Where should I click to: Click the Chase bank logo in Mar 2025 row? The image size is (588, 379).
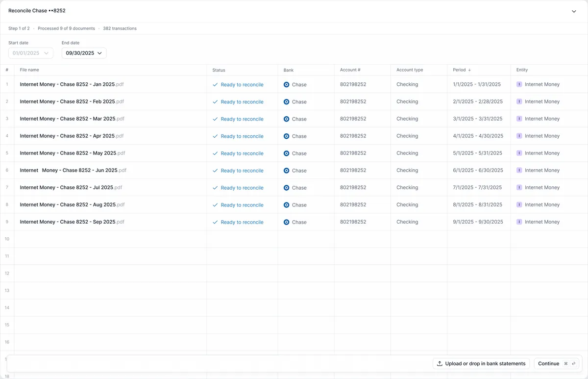click(x=287, y=119)
